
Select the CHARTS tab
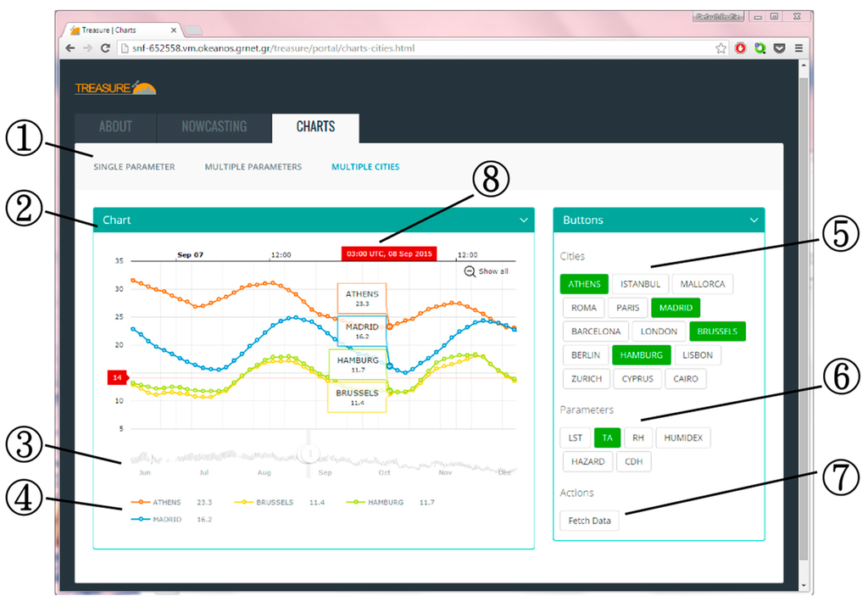click(x=315, y=127)
